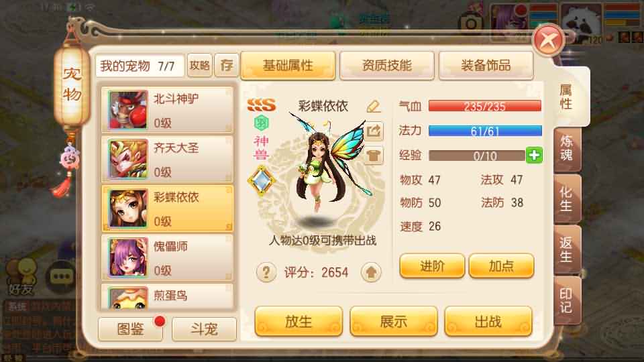Click the red 气血 health bar

pos(484,107)
